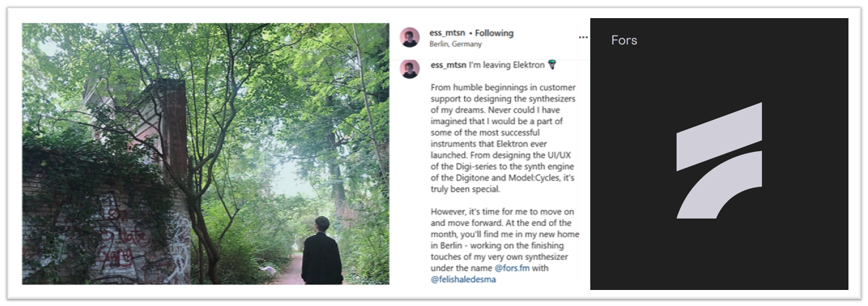
Task: Click the Fors title text
Action: tap(624, 40)
